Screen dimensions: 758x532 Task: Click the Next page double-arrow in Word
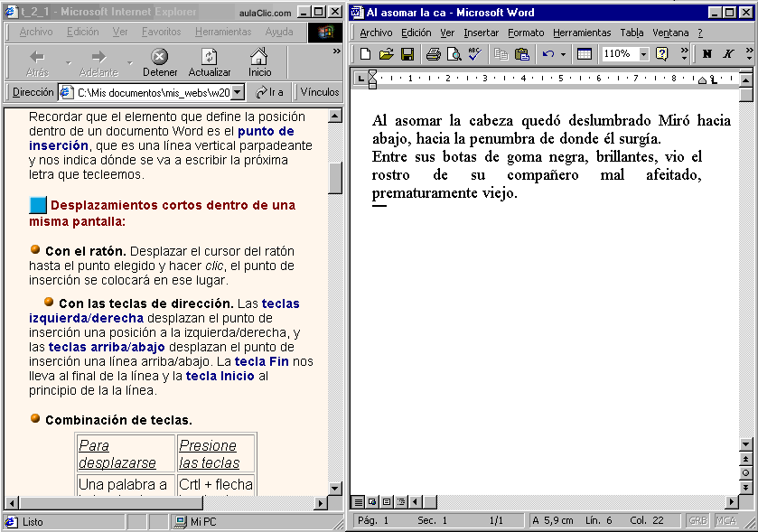point(746,487)
